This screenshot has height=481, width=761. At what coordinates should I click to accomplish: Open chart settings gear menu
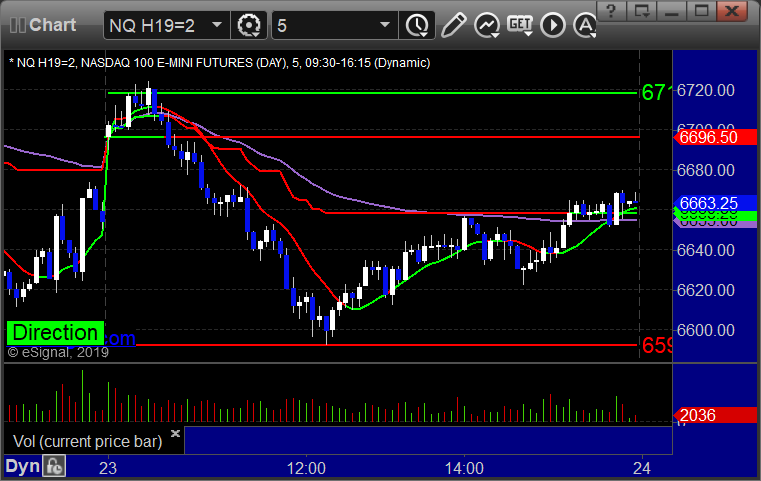pyautogui.click(x=249, y=25)
